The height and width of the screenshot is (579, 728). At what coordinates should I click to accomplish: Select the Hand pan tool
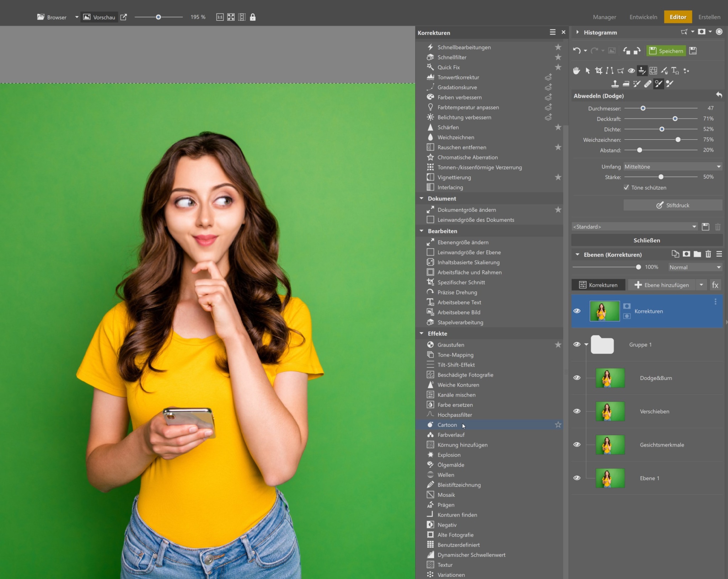point(576,71)
